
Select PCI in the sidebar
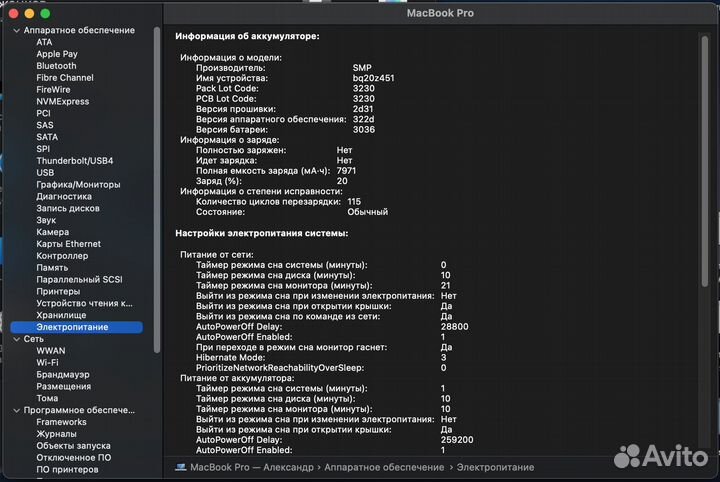point(43,113)
